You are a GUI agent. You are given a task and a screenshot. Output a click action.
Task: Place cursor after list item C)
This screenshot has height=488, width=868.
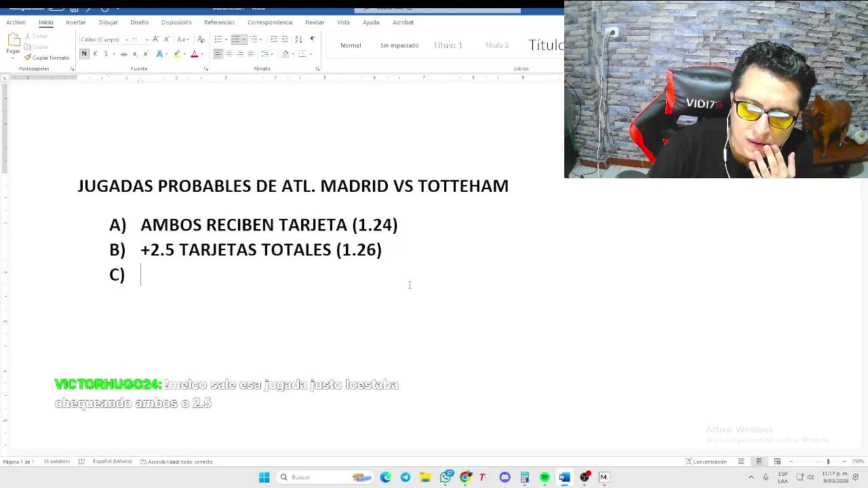click(x=141, y=274)
